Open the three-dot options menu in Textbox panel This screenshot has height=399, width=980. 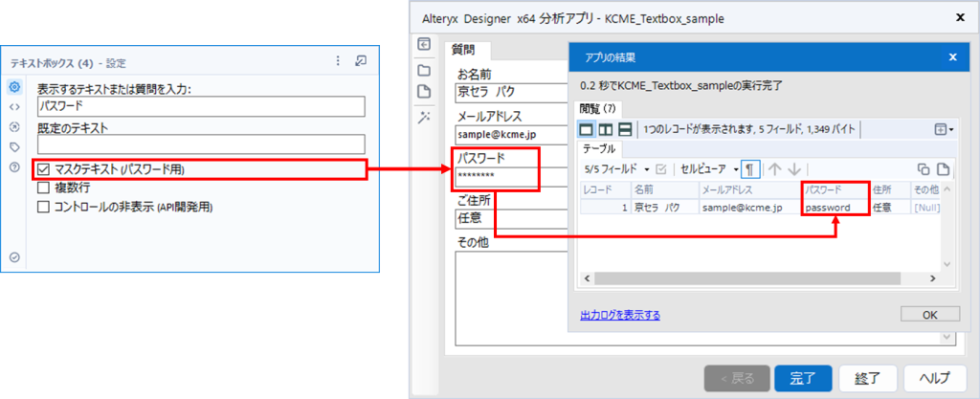pyautogui.click(x=338, y=60)
